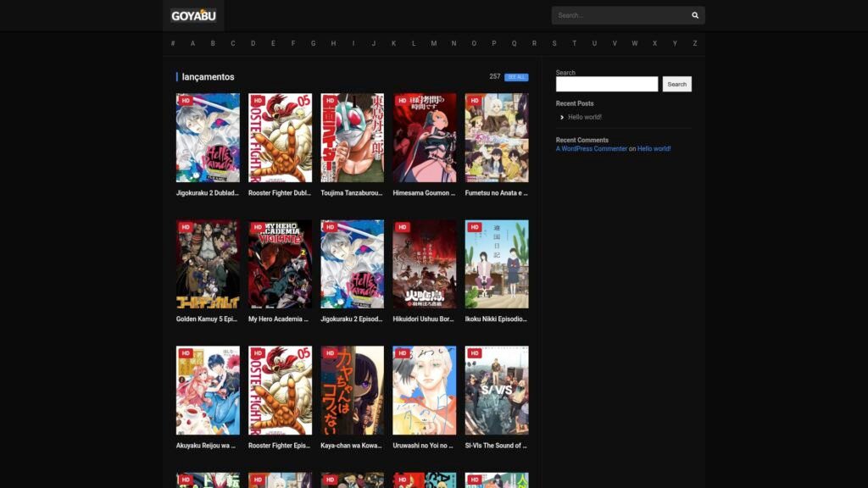
Task: Open A WordPress Commenter link
Action: (x=592, y=149)
